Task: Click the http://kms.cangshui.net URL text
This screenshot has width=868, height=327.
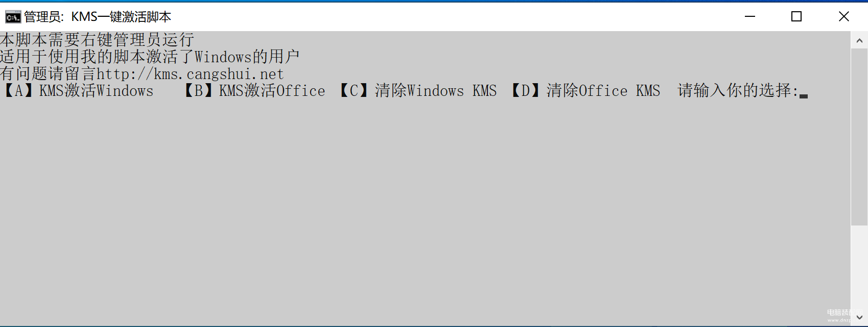Action: pyautogui.click(x=190, y=74)
